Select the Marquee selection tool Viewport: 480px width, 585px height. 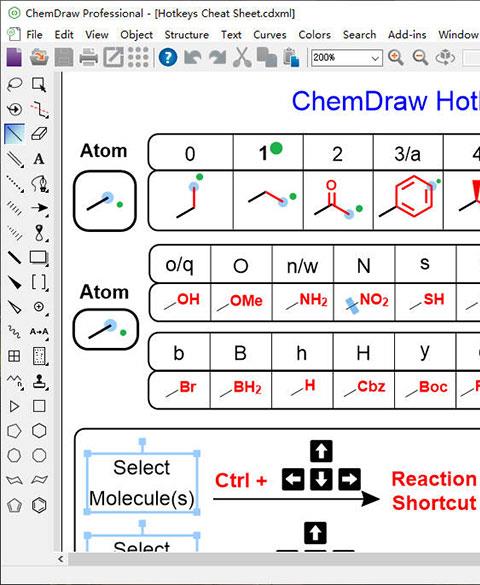(39, 85)
